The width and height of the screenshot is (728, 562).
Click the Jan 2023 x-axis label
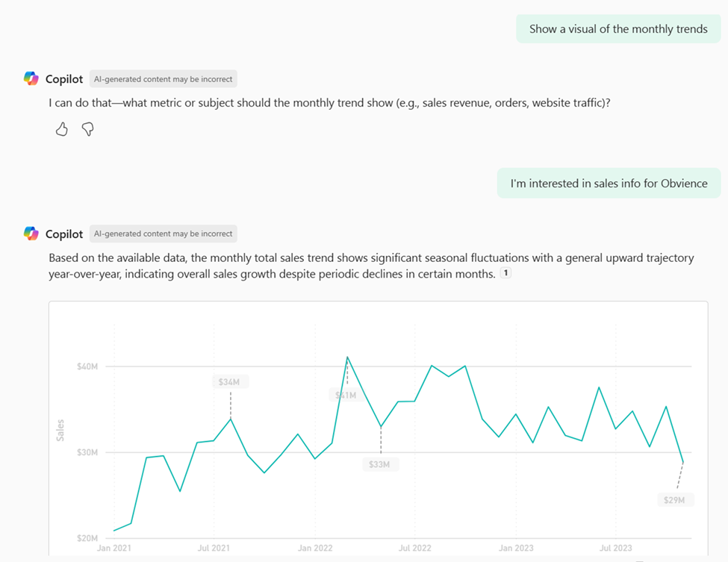click(x=516, y=548)
